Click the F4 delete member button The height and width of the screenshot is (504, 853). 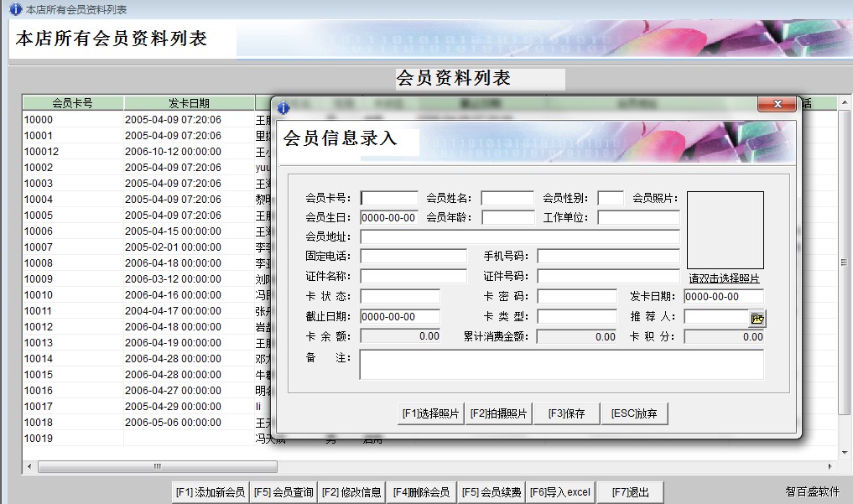(x=422, y=492)
